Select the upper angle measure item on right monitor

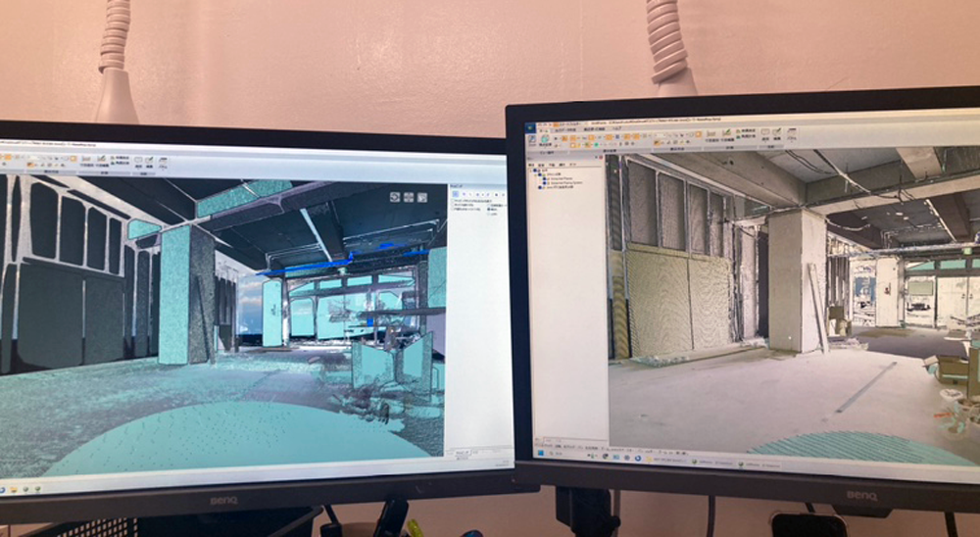tap(746, 130)
